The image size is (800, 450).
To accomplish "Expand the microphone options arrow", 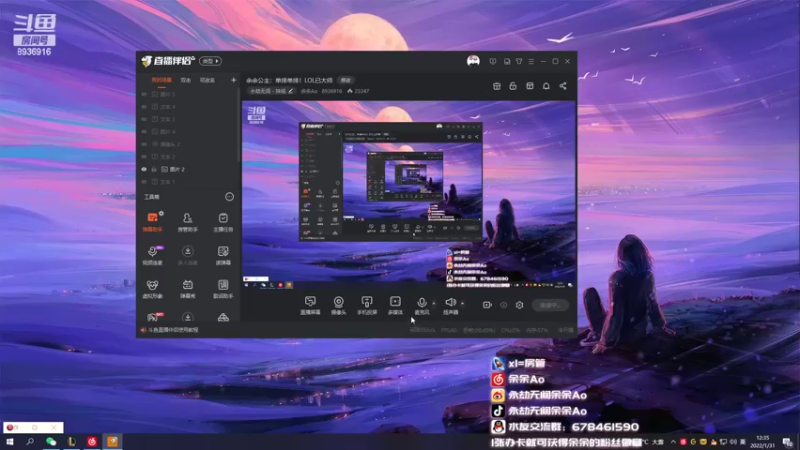I will point(434,304).
